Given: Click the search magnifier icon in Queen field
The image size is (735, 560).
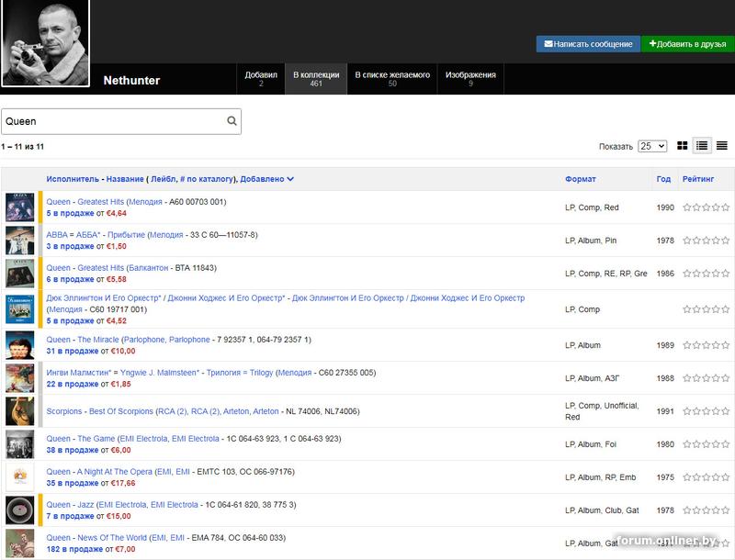Looking at the screenshot, I should (232, 121).
